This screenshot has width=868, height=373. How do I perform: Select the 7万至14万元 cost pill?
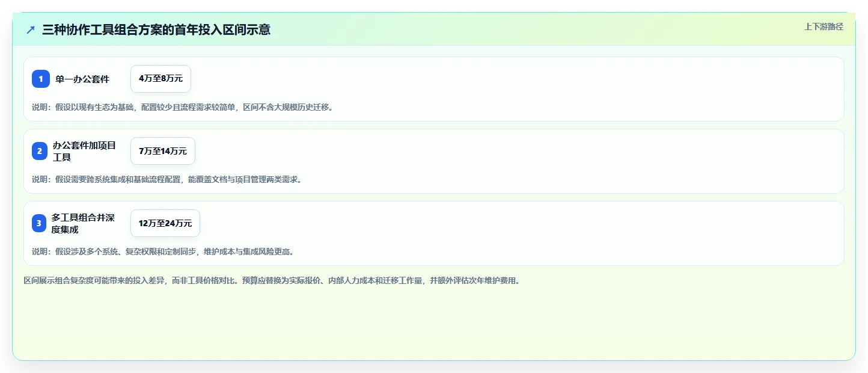163,151
